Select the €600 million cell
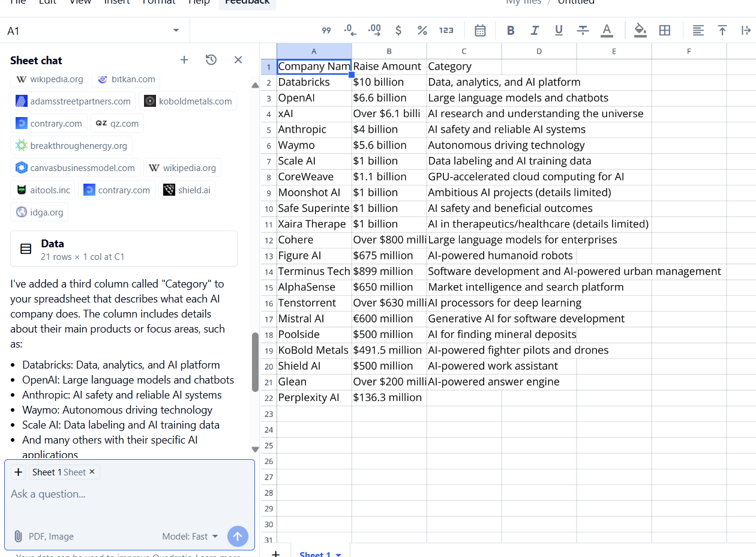756x557 pixels. (x=389, y=319)
